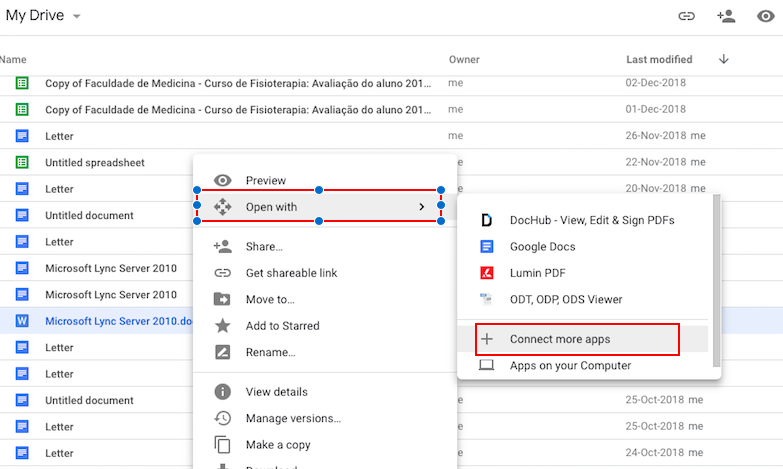Click the Open with arrows icon

tap(222, 207)
